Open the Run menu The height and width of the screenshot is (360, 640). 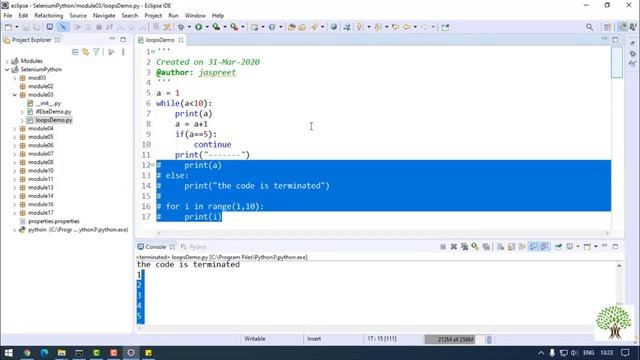pyautogui.click(x=173, y=16)
